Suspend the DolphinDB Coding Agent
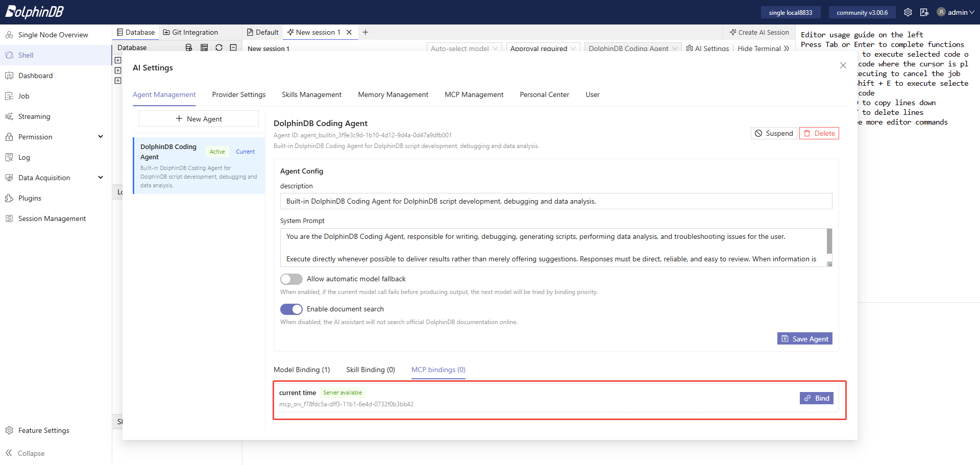The height and width of the screenshot is (465, 980). pyautogui.click(x=774, y=133)
